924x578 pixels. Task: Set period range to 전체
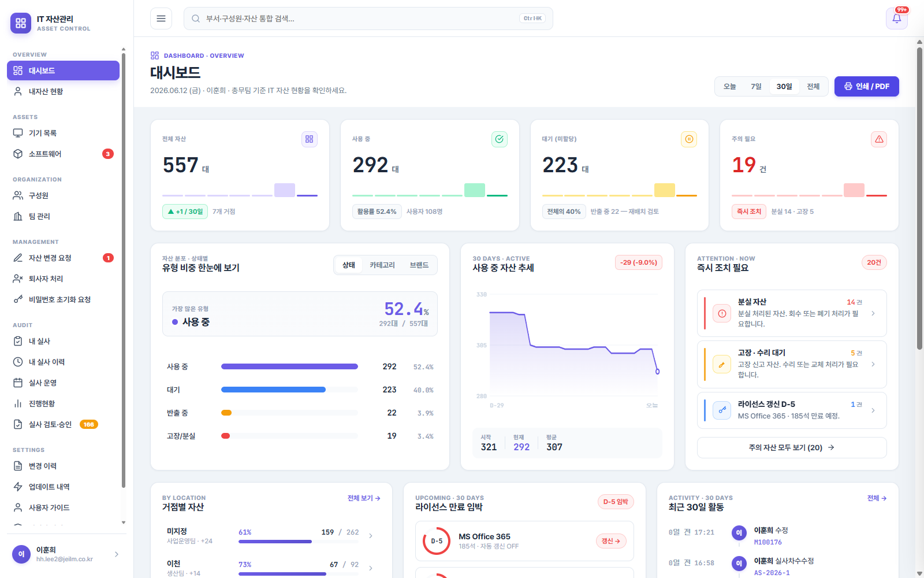tap(813, 87)
